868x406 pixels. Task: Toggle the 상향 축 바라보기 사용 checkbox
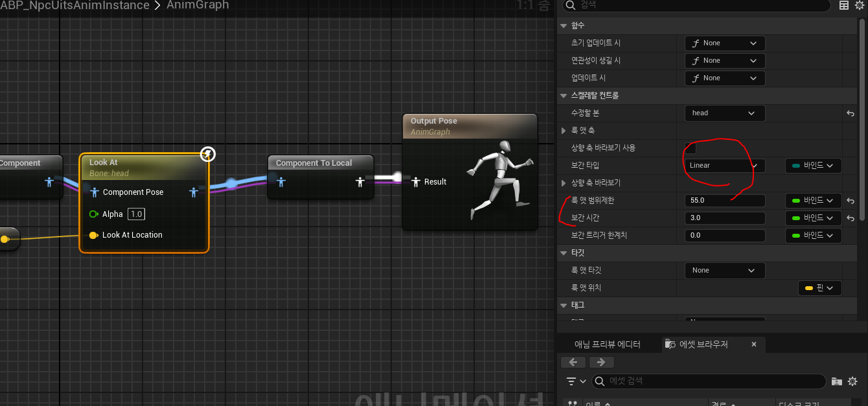click(x=691, y=148)
